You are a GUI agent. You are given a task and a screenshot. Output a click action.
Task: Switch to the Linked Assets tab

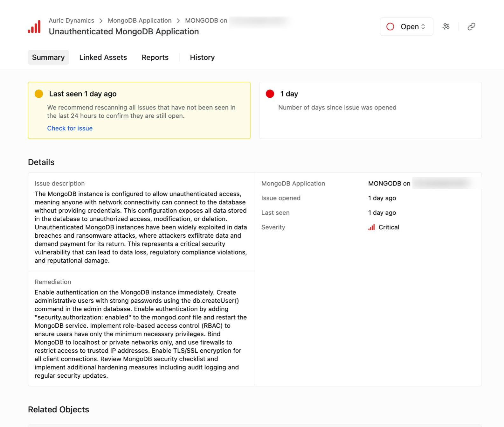tap(103, 57)
